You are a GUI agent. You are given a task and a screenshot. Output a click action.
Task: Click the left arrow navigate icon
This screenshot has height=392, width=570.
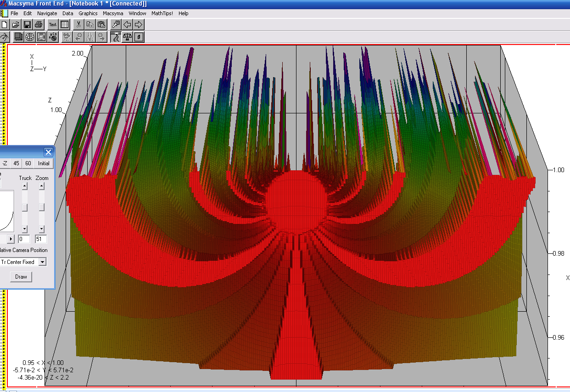click(x=127, y=25)
